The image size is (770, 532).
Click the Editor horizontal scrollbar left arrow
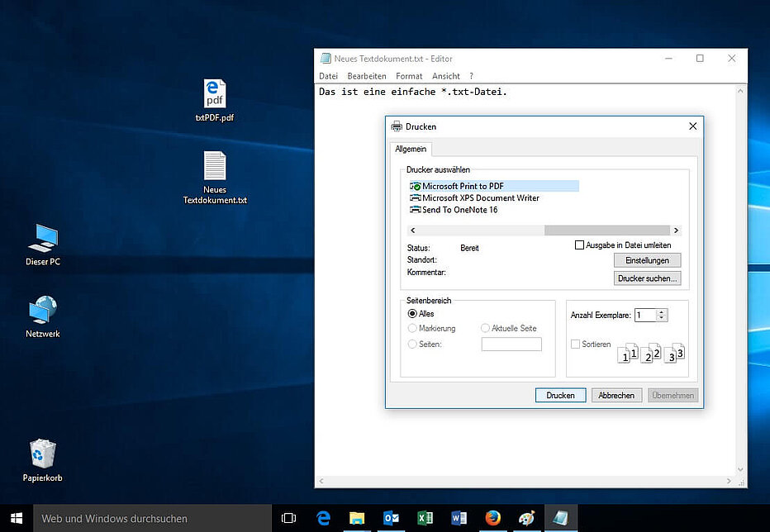click(x=321, y=481)
